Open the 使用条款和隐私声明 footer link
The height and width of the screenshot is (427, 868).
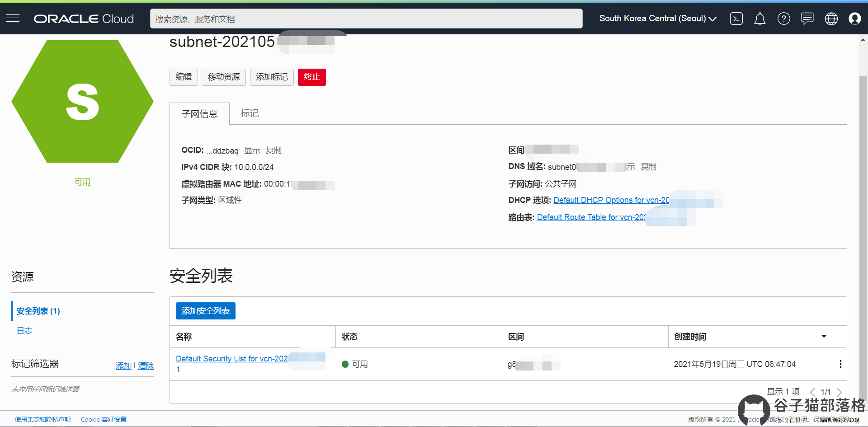42,419
